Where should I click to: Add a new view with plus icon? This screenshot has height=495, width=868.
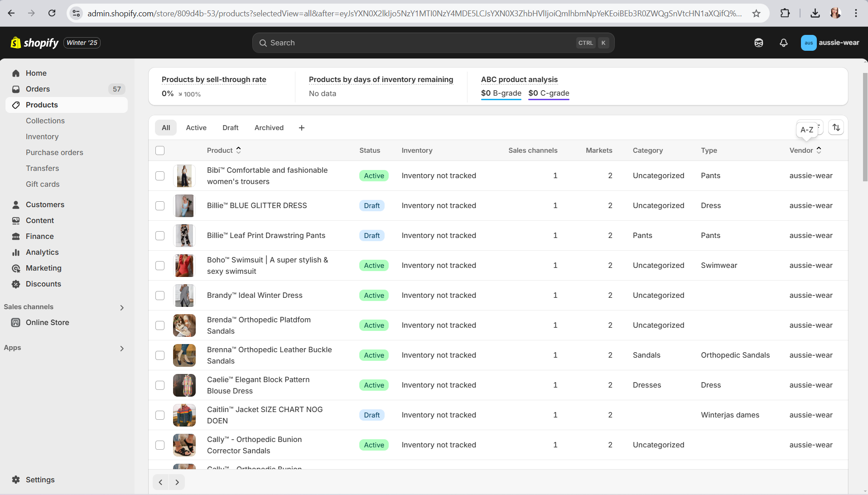302,128
